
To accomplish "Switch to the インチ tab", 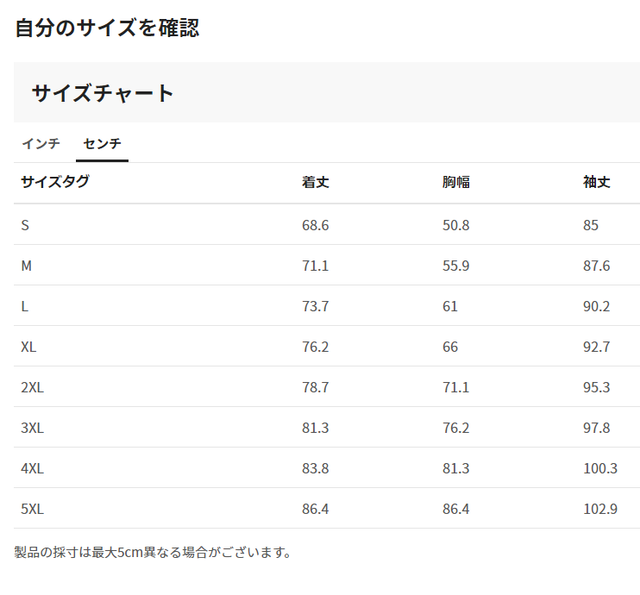I will 41,143.
